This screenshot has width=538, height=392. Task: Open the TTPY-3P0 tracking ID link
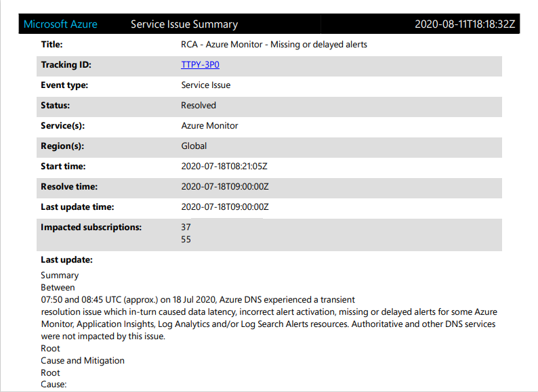click(200, 65)
